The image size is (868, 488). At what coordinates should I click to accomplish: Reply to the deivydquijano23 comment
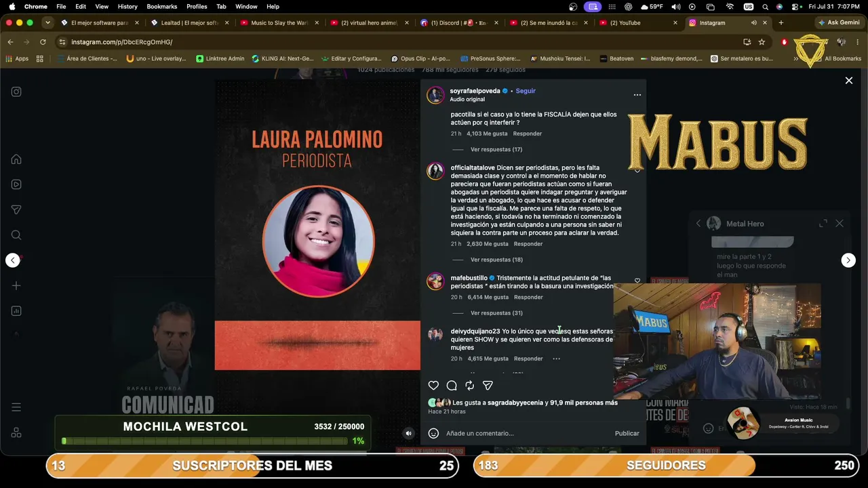pos(528,359)
